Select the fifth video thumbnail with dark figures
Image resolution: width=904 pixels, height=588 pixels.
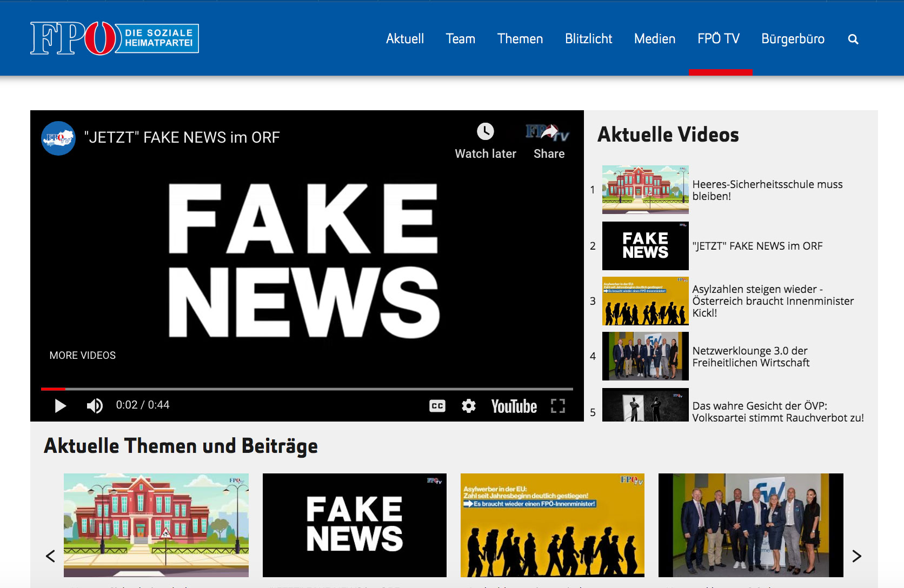tap(646, 405)
